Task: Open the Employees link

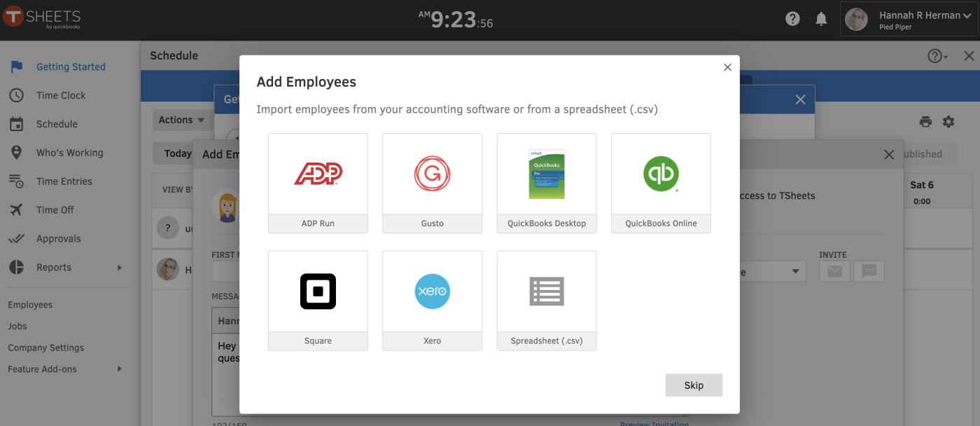Action: [30, 305]
